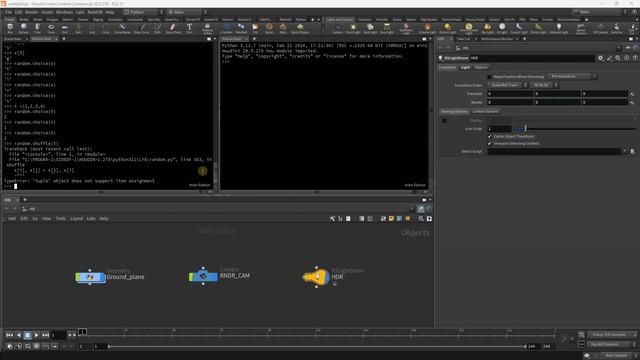
Task: Open the Key All Channels dropdown
Action: pyautogui.click(x=612, y=344)
